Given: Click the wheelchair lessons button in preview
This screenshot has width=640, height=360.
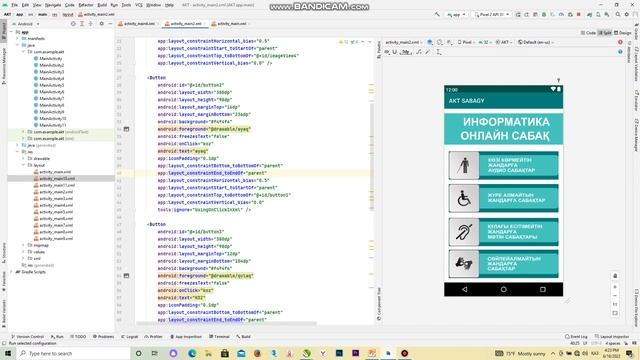Looking at the screenshot, I should coord(504,198).
